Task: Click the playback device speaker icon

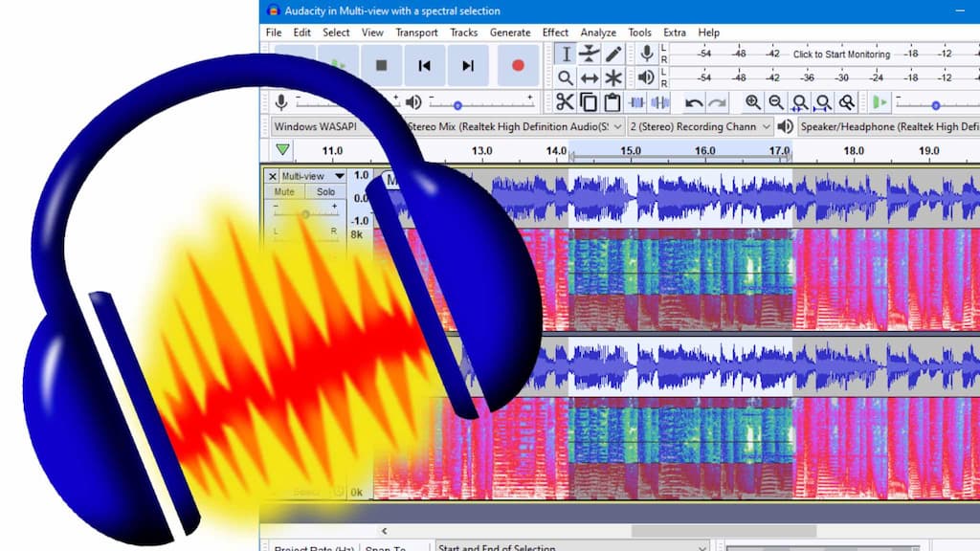Action: point(785,127)
